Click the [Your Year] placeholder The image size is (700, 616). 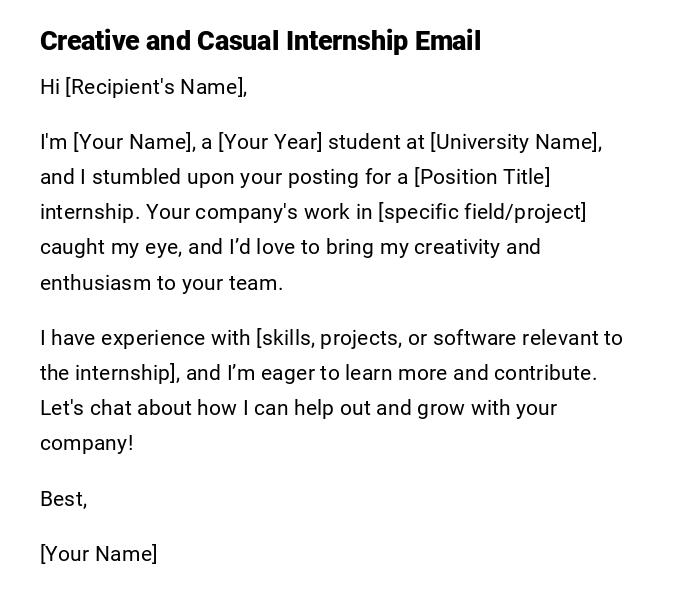tap(270, 142)
